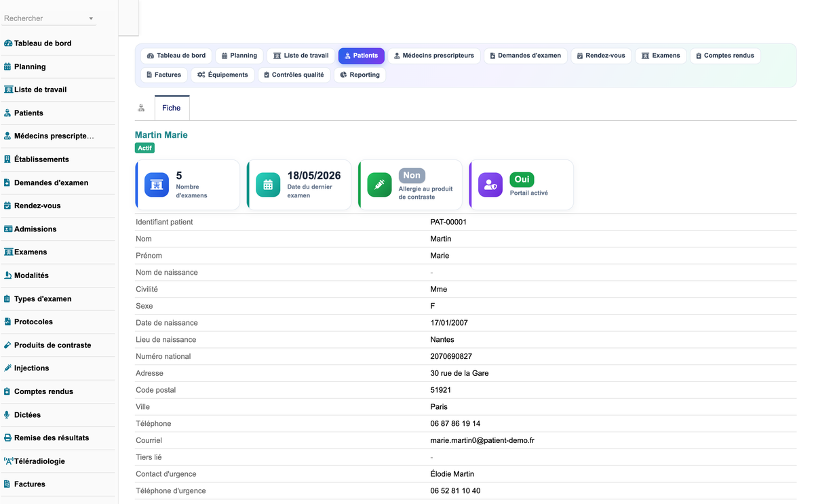Click the Modalités microscope icon
The image size is (814, 504).
click(7, 275)
